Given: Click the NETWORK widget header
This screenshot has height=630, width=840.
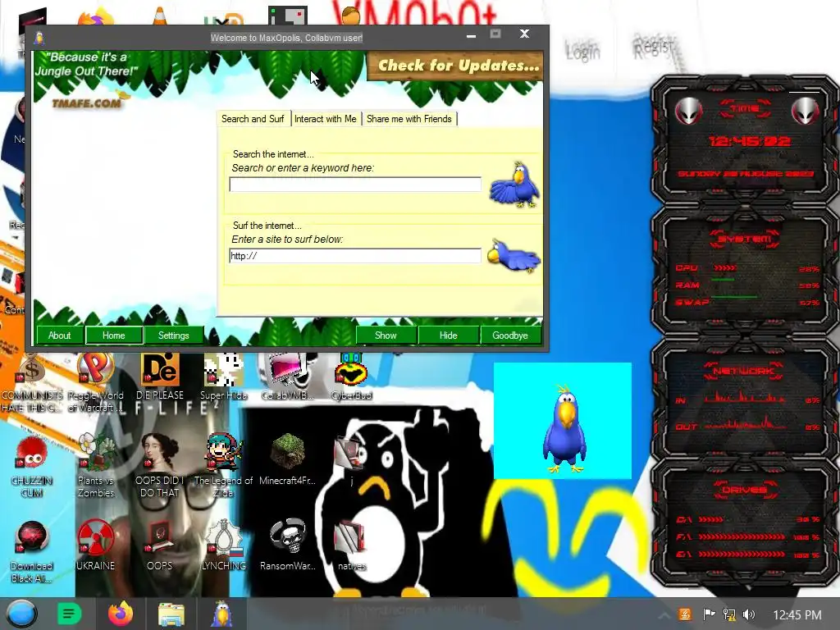Looking at the screenshot, I should point(743,371).
